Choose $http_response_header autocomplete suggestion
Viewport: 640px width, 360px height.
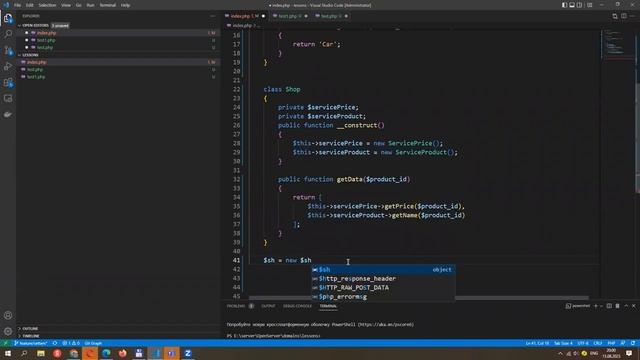point(383,278)
